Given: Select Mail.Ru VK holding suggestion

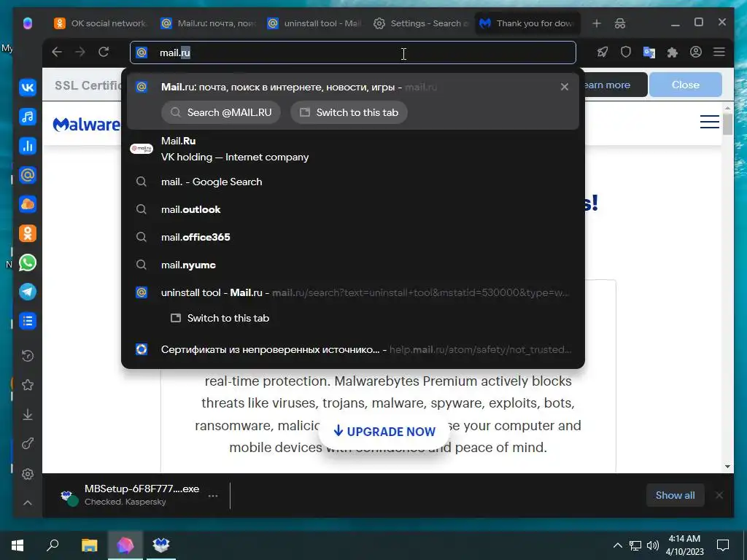Looking at the screenshot, I should [352, 149].
